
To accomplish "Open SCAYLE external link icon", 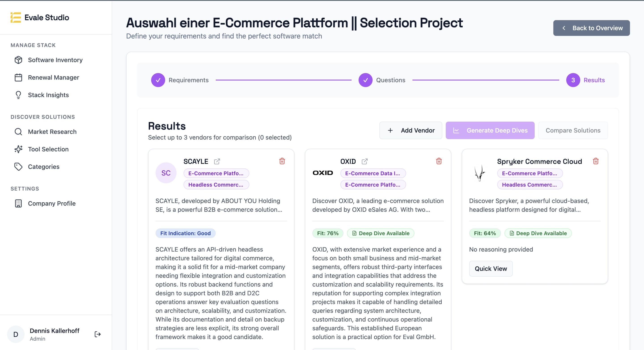I will [x=217, y=161].
